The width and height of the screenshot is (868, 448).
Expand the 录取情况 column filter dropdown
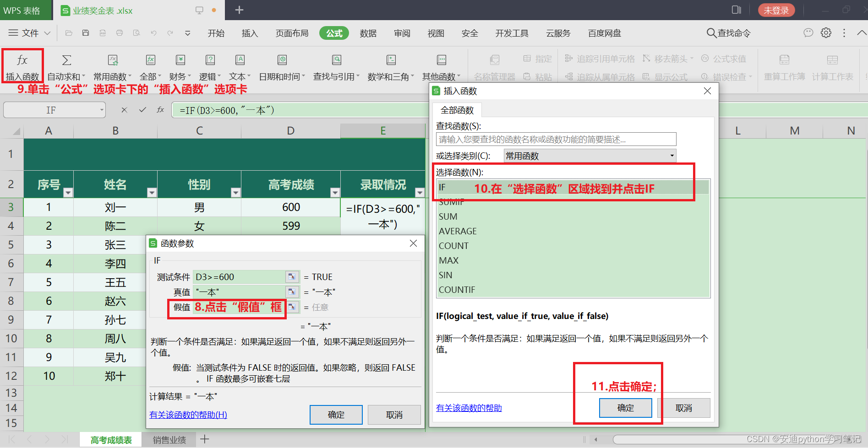[420, 193]
